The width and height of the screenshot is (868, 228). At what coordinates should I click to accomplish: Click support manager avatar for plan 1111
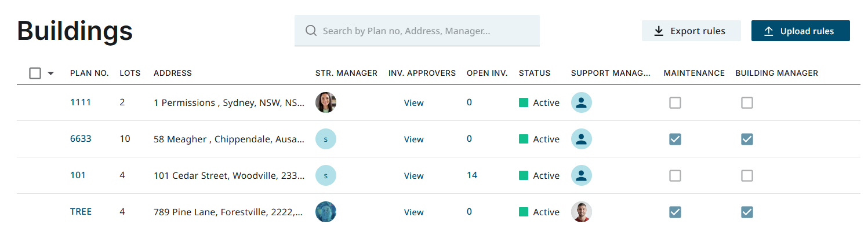(582, 102)
